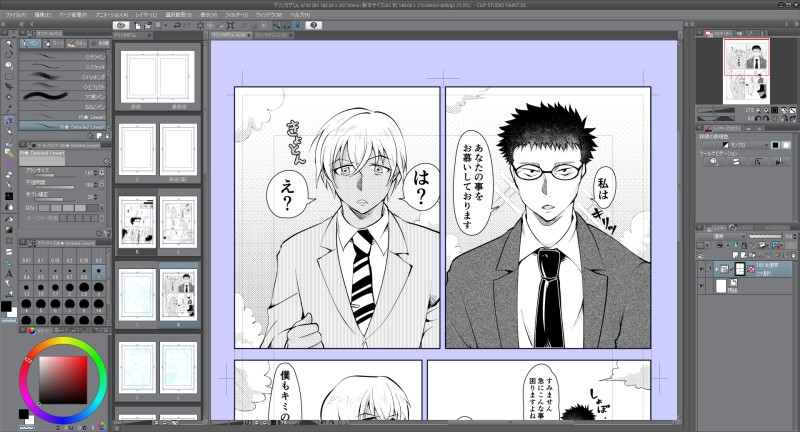
Task: Click the layer opacity slider
Action: tap(765, 237)
